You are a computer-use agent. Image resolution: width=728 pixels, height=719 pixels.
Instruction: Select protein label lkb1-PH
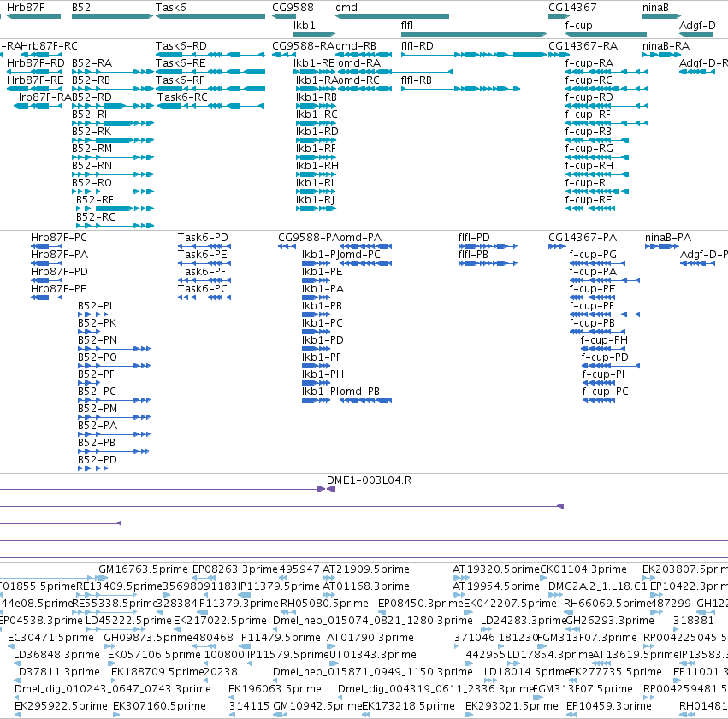[323, 374]
